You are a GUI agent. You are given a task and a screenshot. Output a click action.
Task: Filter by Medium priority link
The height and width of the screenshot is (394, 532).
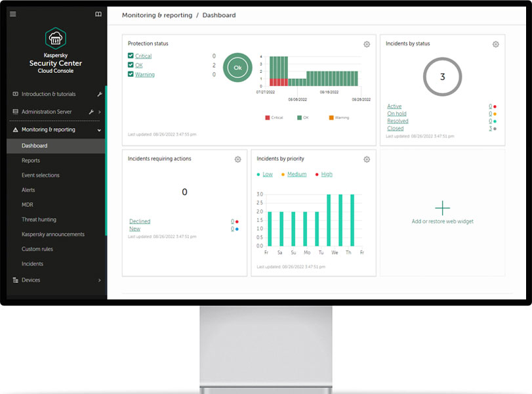click(x=297, y=174)
